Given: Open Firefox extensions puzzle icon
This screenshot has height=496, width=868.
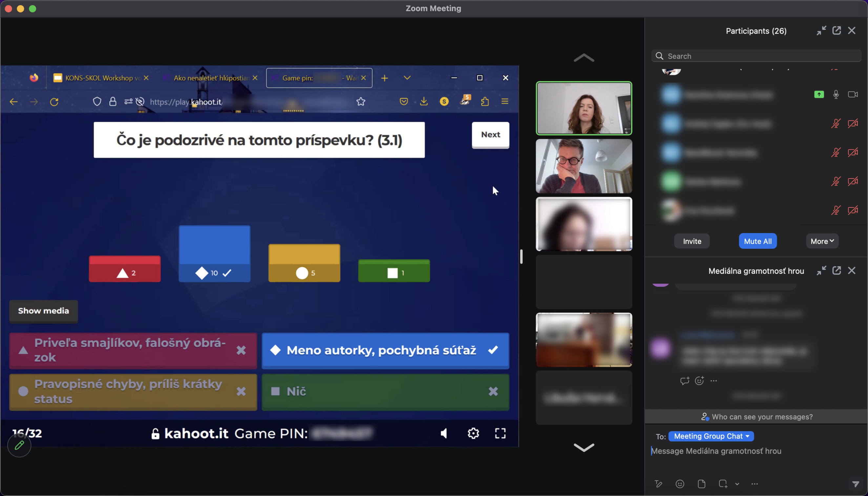Looking at the screenshot, I should click(485, 101).
